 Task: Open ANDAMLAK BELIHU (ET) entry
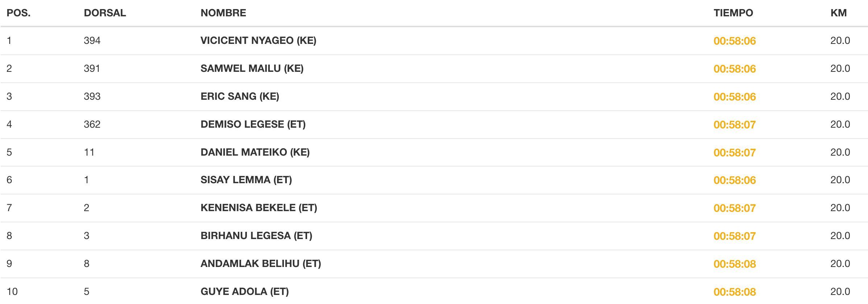coord(260,264)
